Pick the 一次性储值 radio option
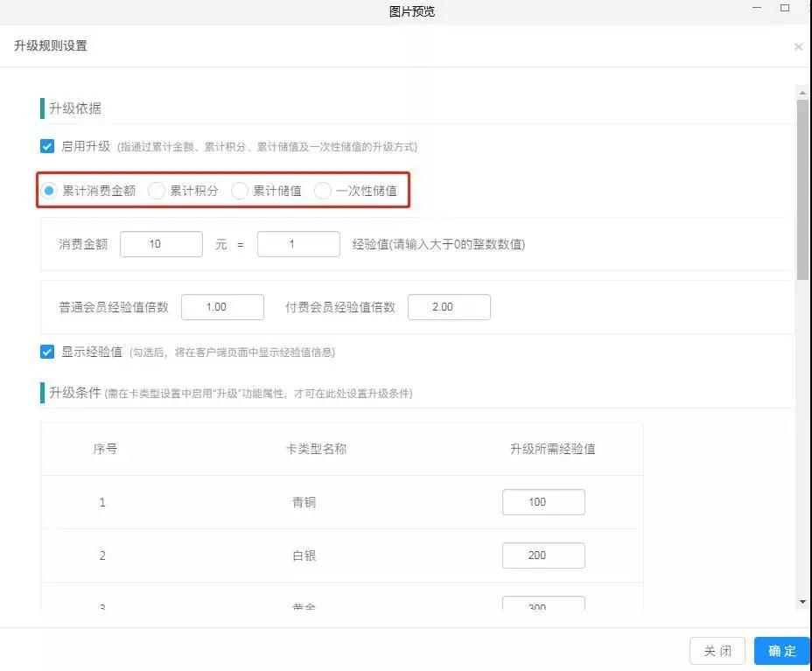Viewport: 812px width, 671px height. click(x=323, y=191)
